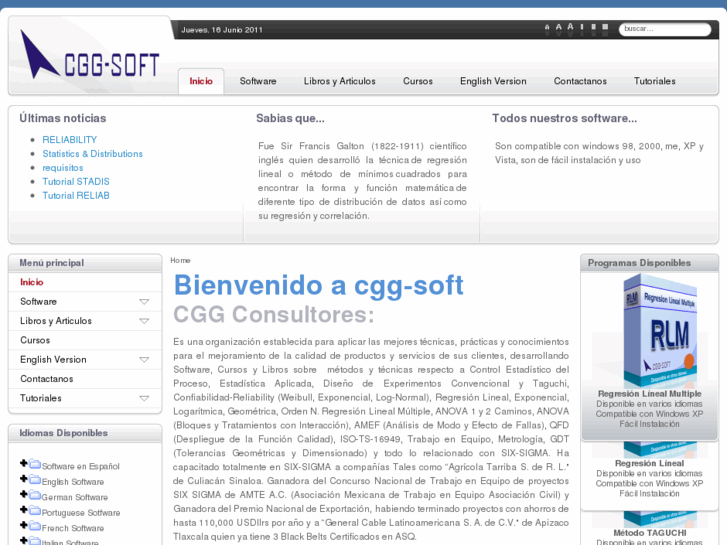The height and width of the screenshot is (545, 727).
Task: Choose the wide page width icon
Action: tap(605, 27)
